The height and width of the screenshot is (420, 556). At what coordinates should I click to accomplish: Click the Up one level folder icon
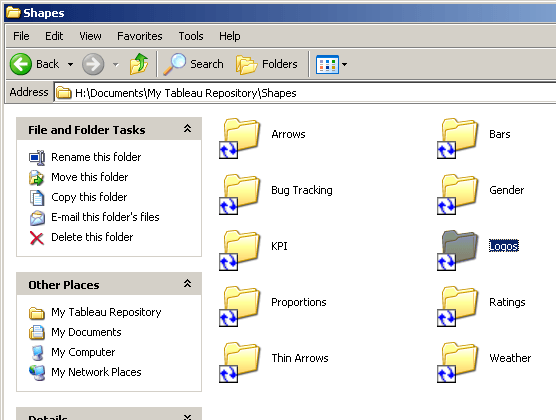click(139, 64)
